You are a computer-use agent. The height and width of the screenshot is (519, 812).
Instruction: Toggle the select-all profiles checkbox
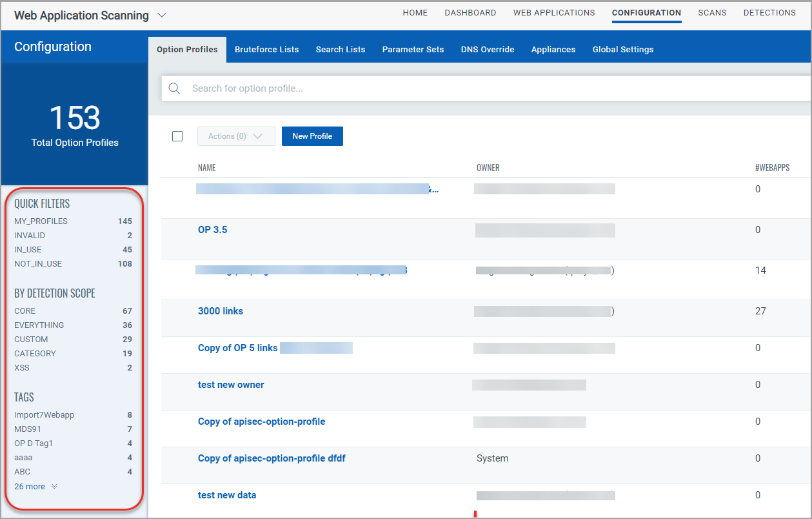177,136
